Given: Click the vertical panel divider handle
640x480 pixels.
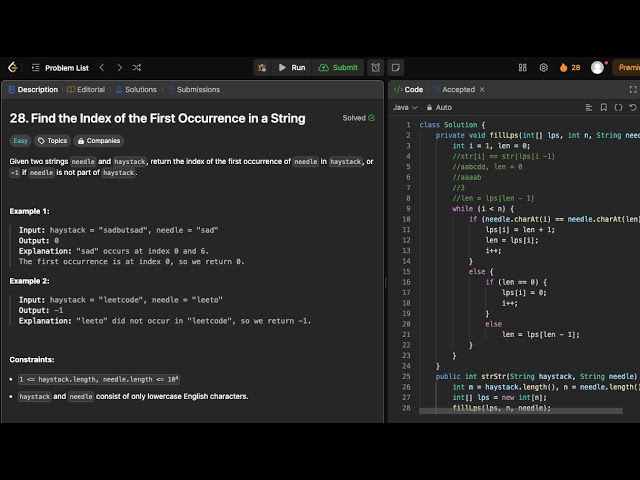Looking at the screenshot, I should pos(386,282).
